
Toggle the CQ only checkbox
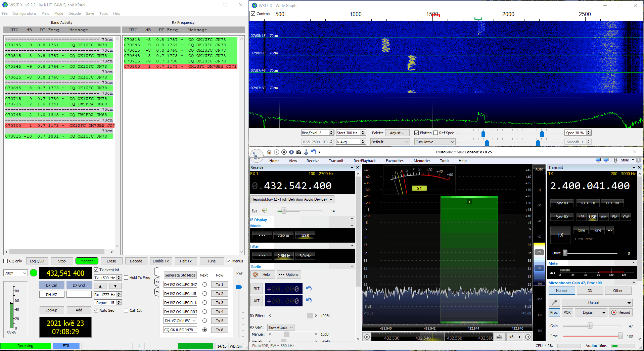6,261
